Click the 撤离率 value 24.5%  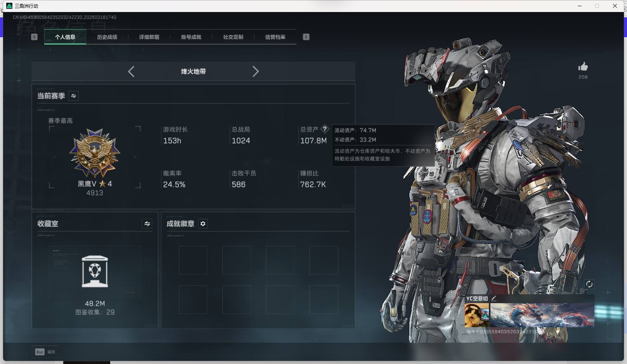174,185
